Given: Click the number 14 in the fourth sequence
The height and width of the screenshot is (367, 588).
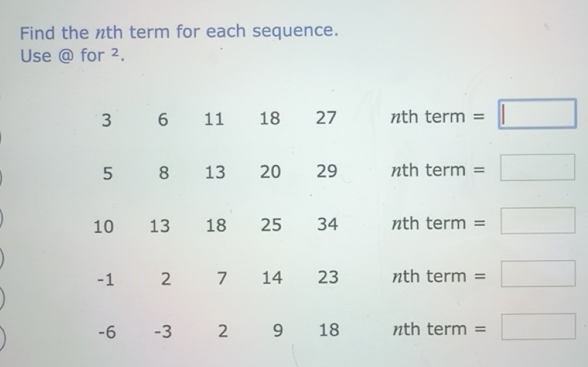Looking at the screenshot, I should [x=272, y=278].
